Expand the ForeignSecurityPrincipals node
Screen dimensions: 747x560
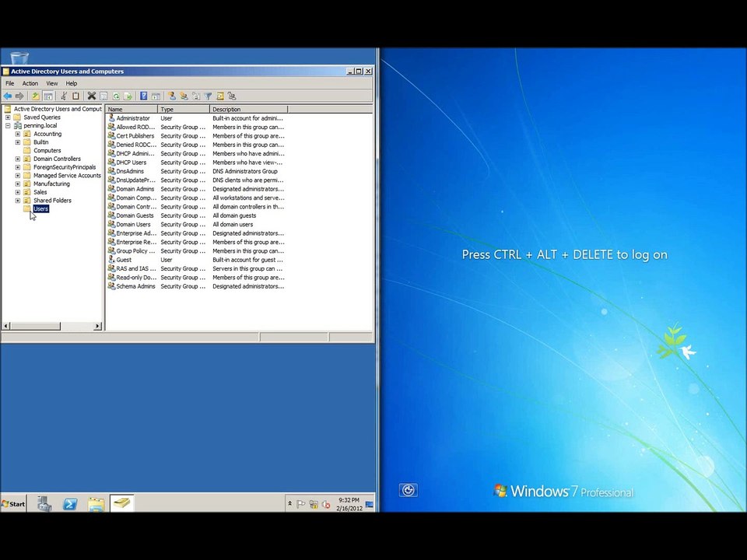coord(18,167)
